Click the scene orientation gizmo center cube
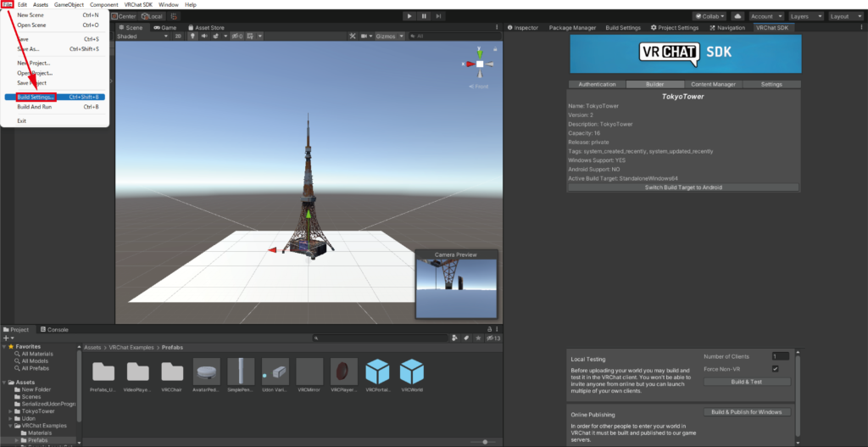The image size is (868, 447). tap(480, 64)
